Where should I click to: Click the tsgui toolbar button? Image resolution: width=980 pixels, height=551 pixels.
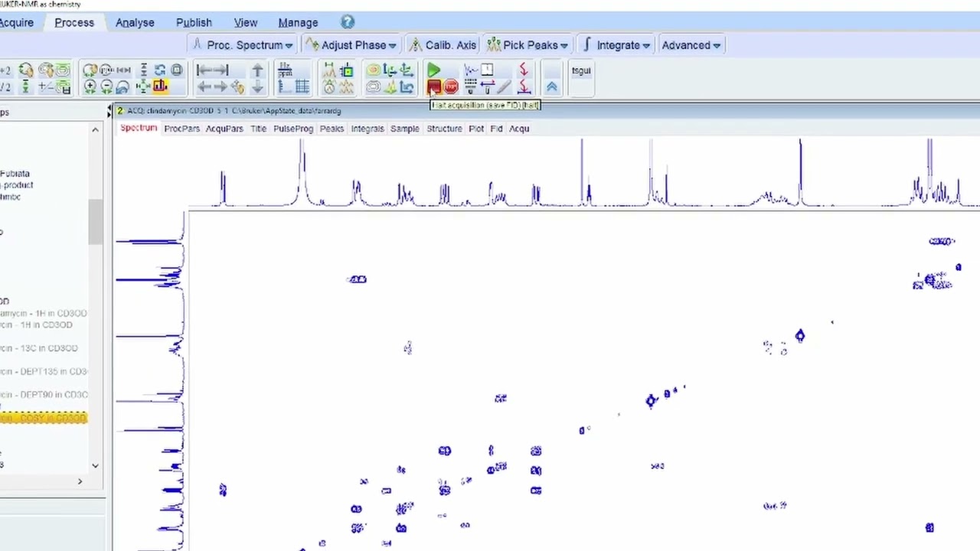581,71
